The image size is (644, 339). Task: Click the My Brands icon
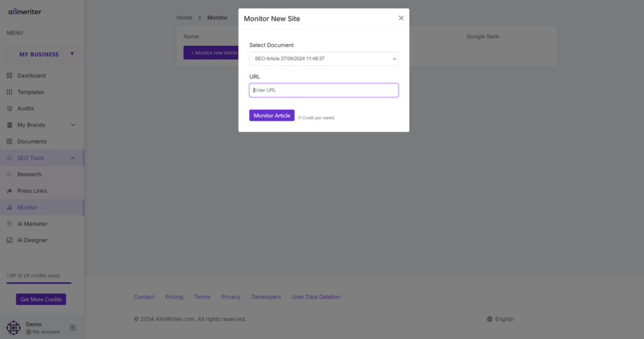point(9,125)
